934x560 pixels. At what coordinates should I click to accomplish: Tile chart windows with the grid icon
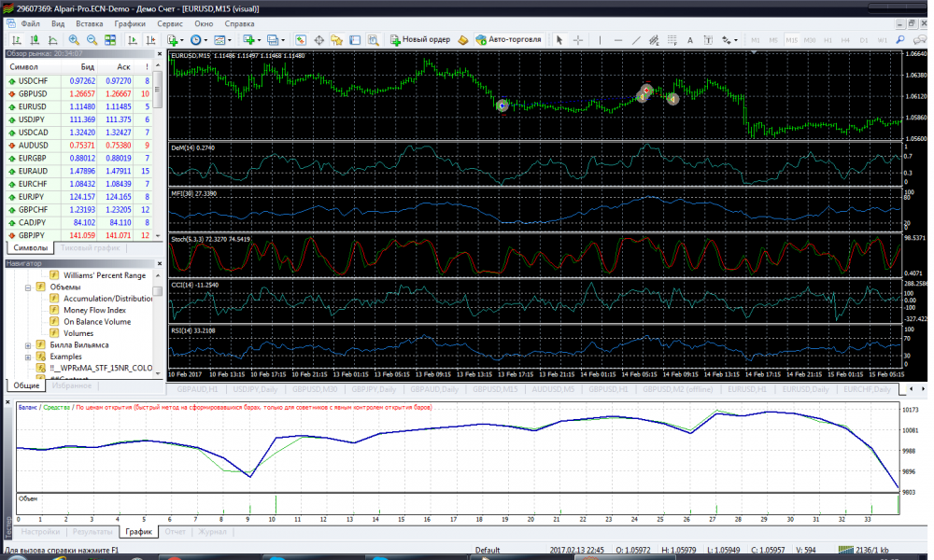110,40
